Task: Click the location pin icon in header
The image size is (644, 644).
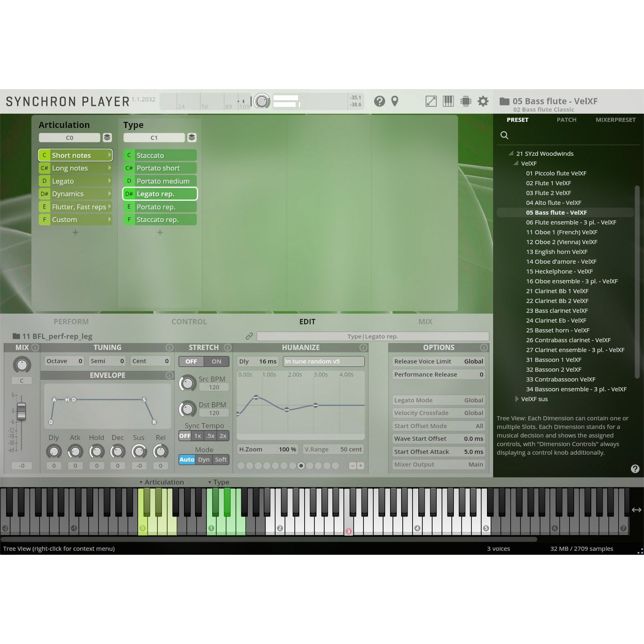Action: pyautogui.click(x=395, y=101)
